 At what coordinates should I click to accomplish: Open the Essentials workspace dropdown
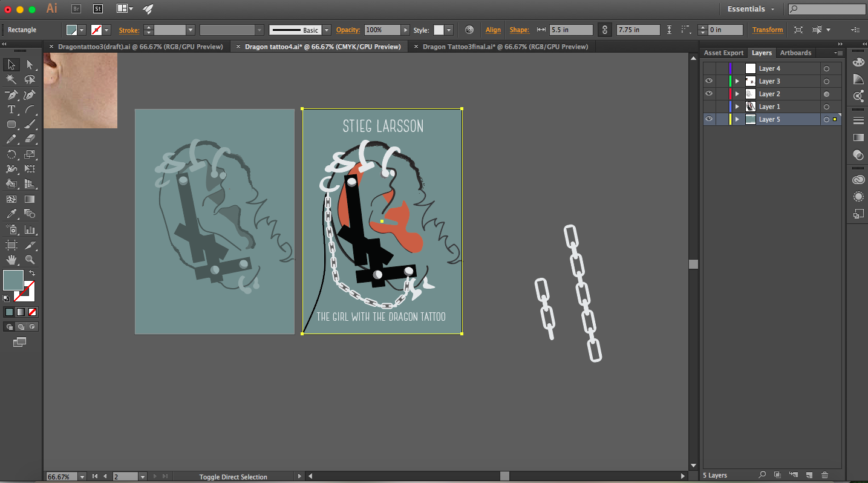(x=751, y=9)
